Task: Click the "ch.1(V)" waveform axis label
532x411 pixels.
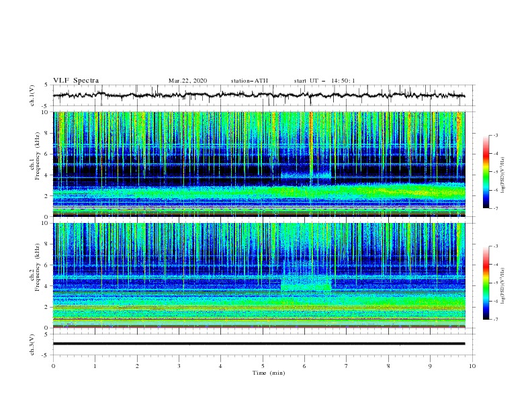Action: pos(32,95)
